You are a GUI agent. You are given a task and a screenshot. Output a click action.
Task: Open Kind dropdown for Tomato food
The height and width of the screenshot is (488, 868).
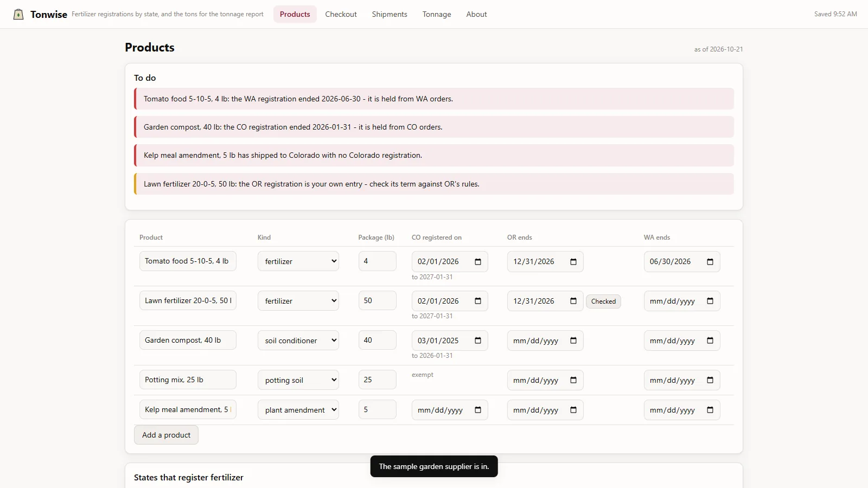[298, 261]
